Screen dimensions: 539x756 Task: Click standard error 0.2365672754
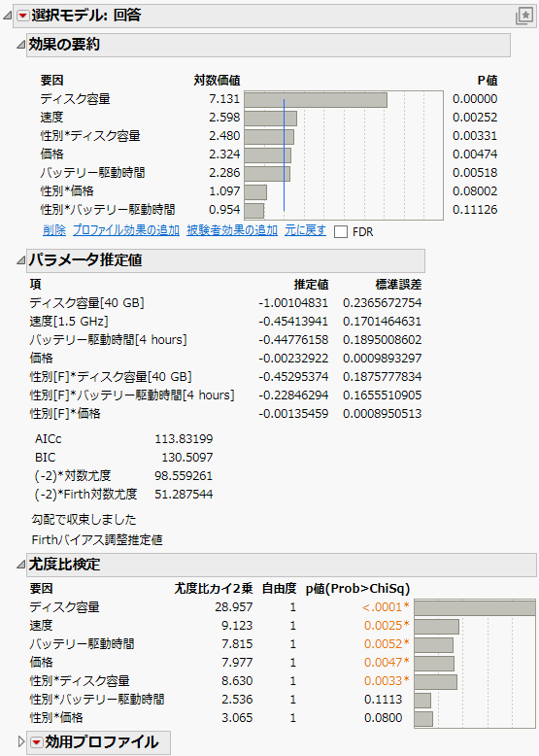[382, 303]
